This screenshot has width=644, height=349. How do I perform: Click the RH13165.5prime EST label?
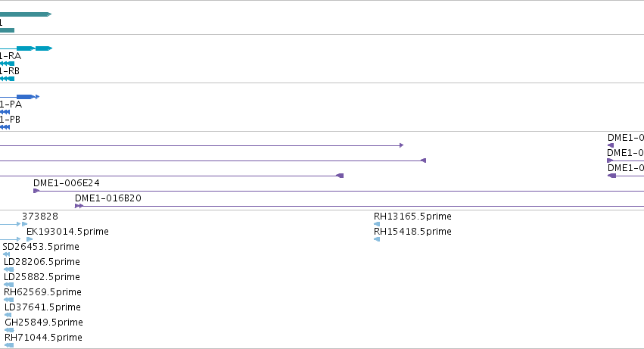pyautogui.click(x=412, y=217)
